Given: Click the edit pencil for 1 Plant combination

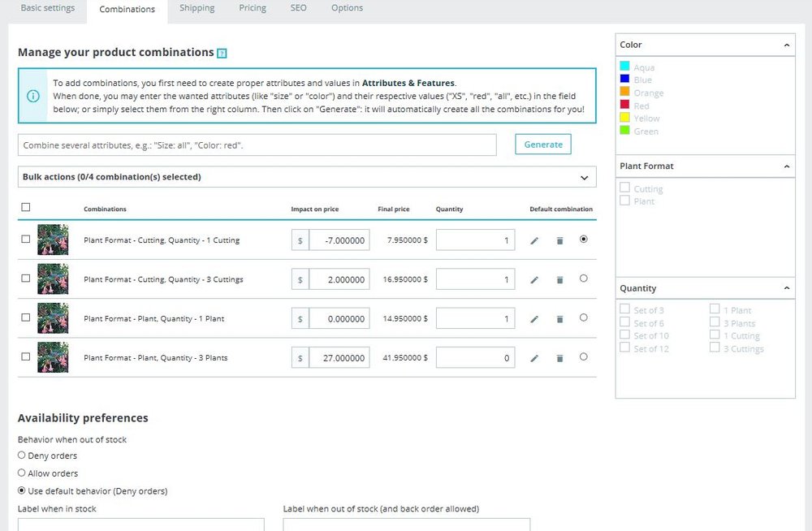Looking at the screenshot, I should (x=534, y=318).
